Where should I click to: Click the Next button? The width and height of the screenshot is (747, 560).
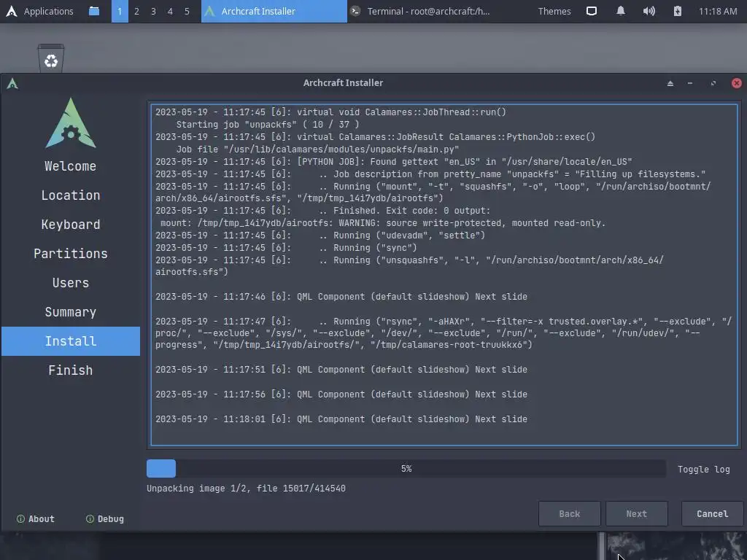[x=636, y=514]
